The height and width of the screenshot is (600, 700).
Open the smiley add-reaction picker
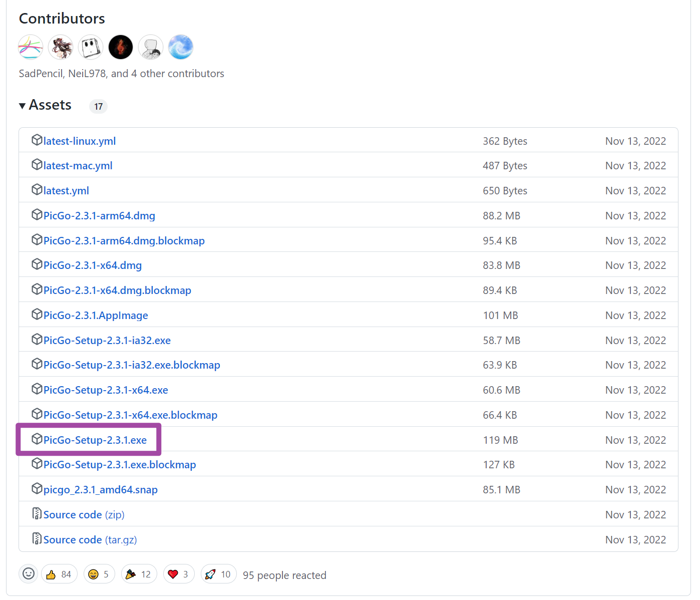(29, 574)
